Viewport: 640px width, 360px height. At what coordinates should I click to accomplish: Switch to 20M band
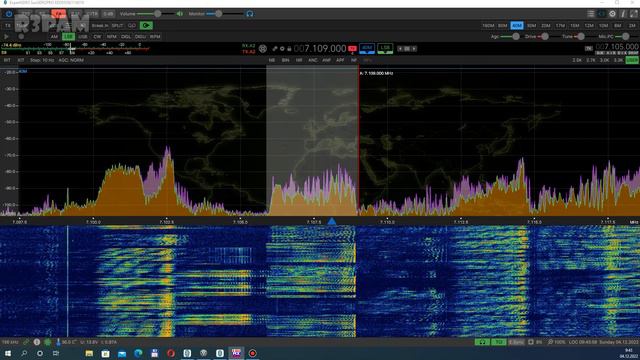546,25
